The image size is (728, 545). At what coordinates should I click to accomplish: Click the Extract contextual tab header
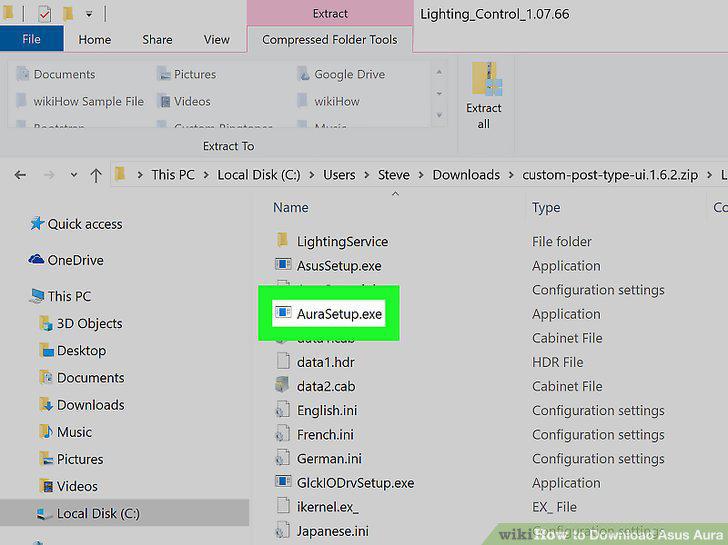(330, 13)
